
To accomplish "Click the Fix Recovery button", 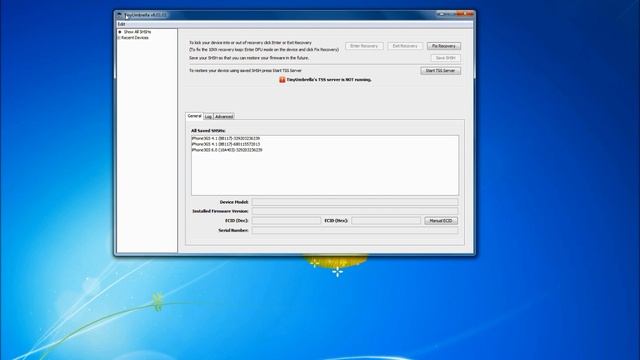I will [x=444, y=46].
